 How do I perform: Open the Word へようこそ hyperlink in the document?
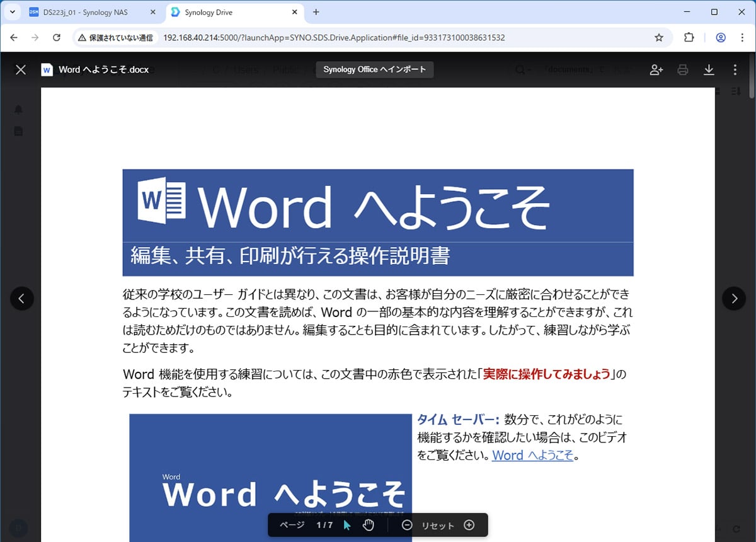(x=532, y=455)
